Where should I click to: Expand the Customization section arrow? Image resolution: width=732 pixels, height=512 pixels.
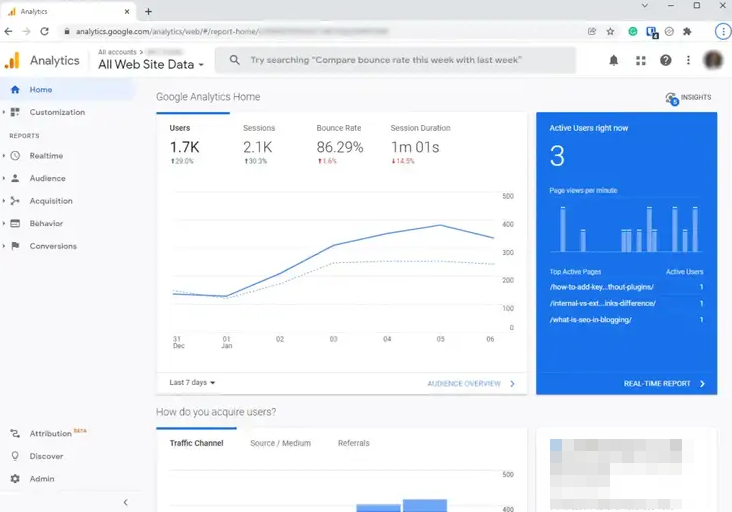pos(4,112)
